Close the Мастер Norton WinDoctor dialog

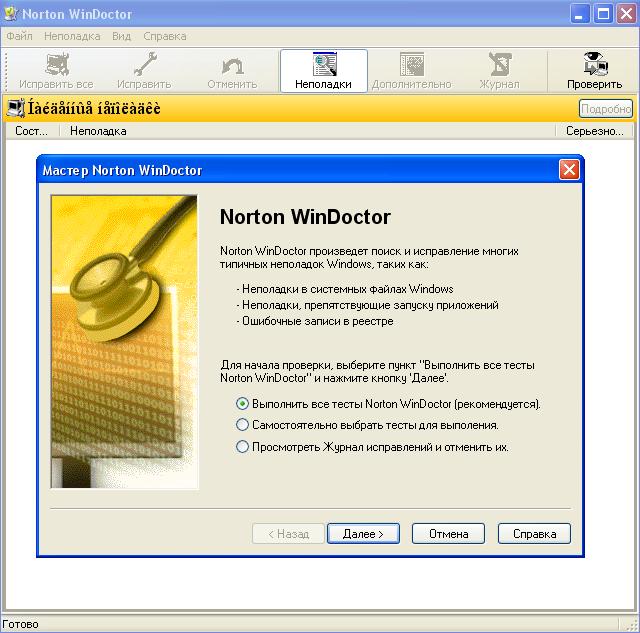pos(569,169)
